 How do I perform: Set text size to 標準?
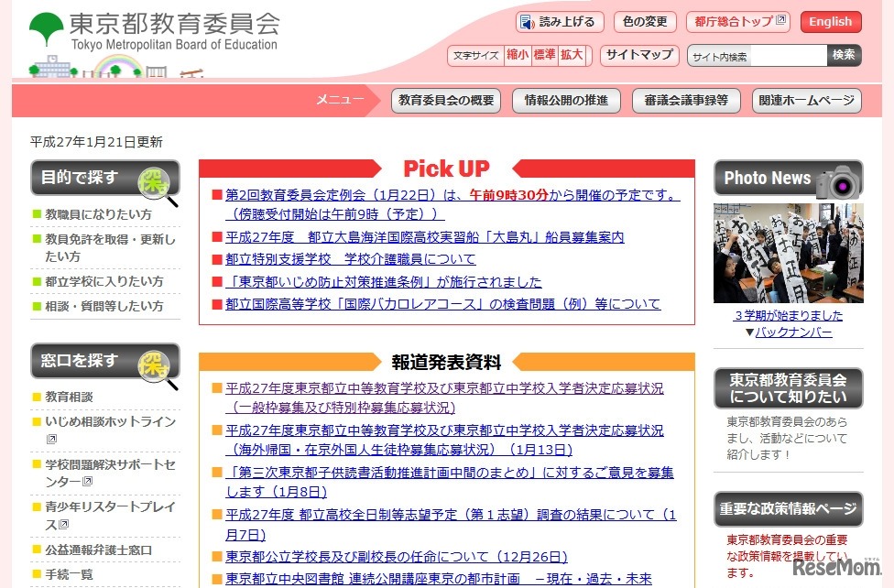click(544, 55)
